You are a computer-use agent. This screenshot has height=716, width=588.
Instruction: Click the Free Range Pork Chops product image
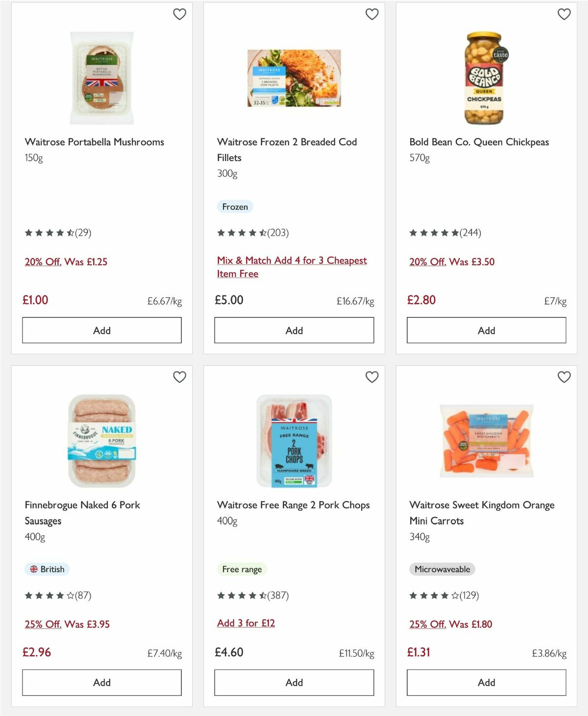point(294,440)
